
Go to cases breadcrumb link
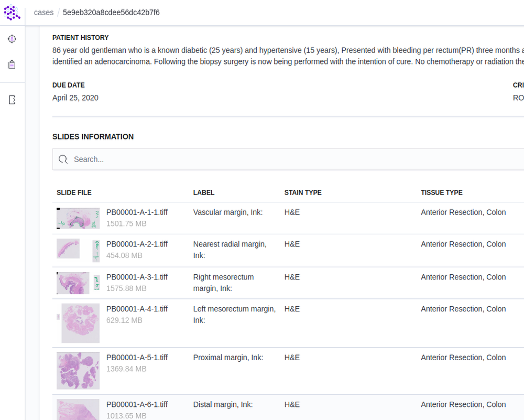(x=44, y=13)
